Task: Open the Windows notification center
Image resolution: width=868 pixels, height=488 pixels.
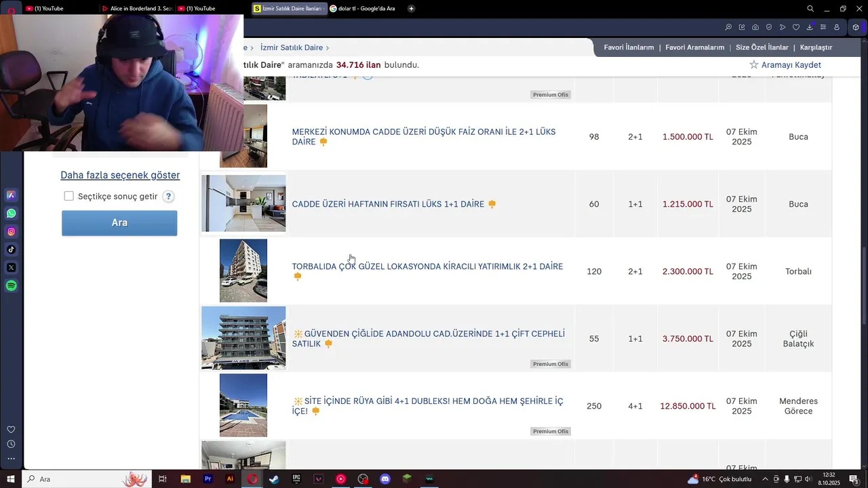Action: pyautogui.click(x=854, y=479)
